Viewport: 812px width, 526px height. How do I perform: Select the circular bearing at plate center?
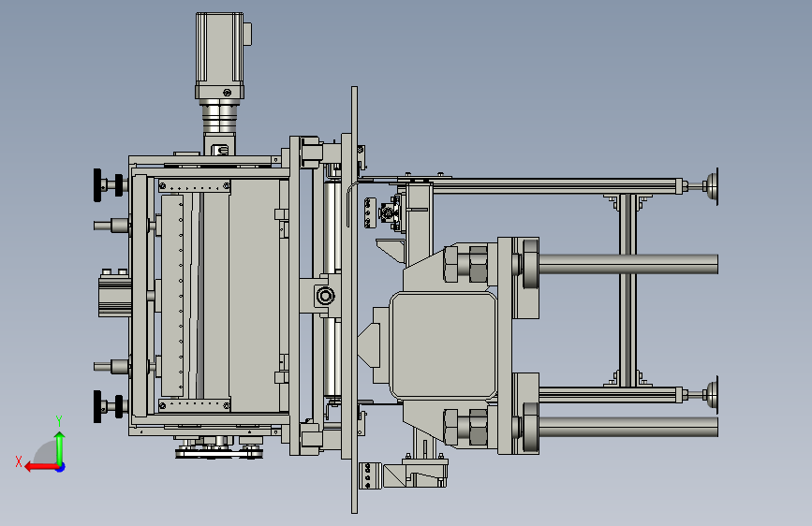pos(325,296)
